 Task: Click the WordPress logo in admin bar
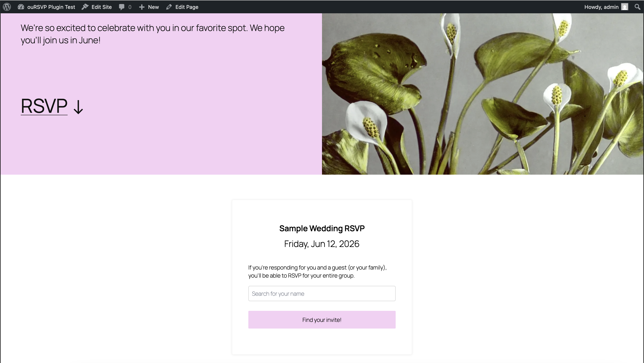click(7, 7)
